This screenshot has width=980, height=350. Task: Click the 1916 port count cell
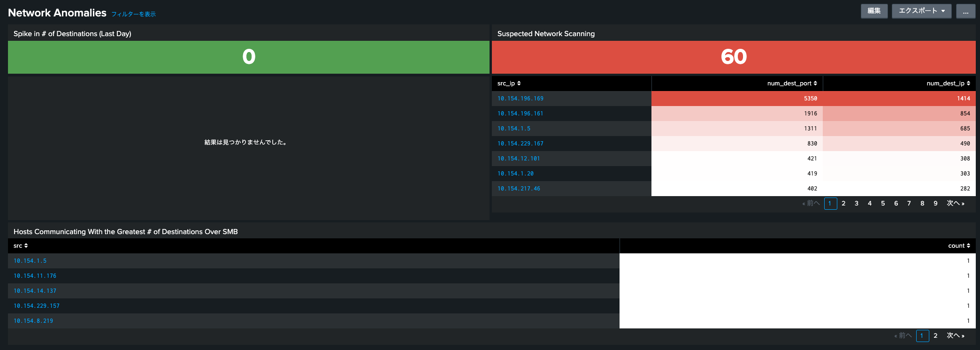click(x=737, y=114)
